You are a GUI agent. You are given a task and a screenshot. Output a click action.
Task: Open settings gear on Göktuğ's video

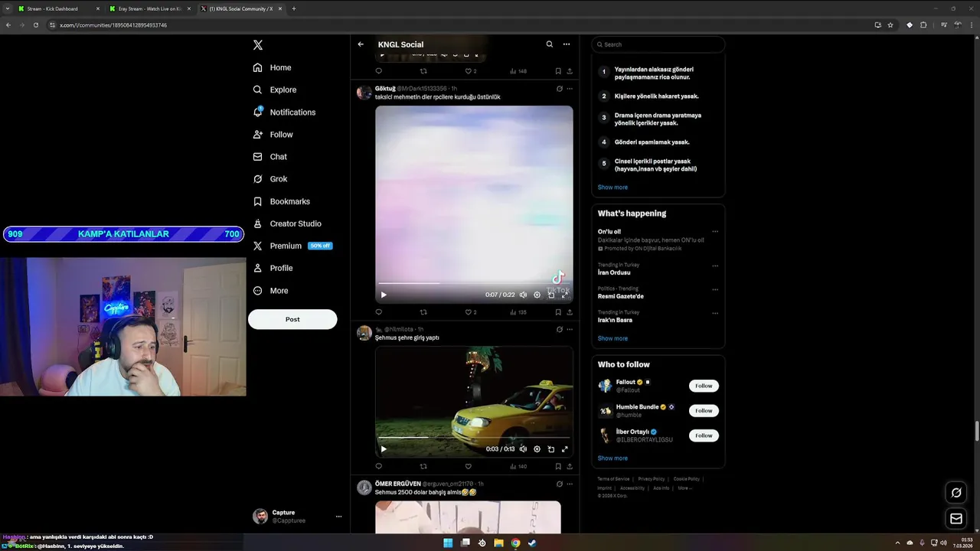[537, 295]
